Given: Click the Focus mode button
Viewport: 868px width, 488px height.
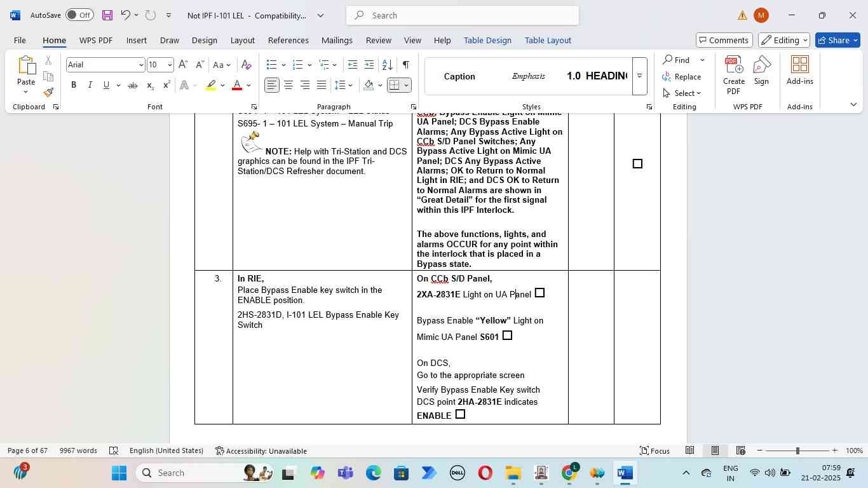Looking at the screenshot, I should pos(654,451).
